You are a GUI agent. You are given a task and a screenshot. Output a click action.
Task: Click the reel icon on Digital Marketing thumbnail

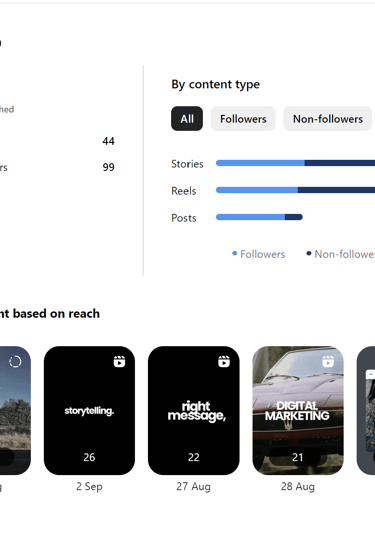[328, 361]
